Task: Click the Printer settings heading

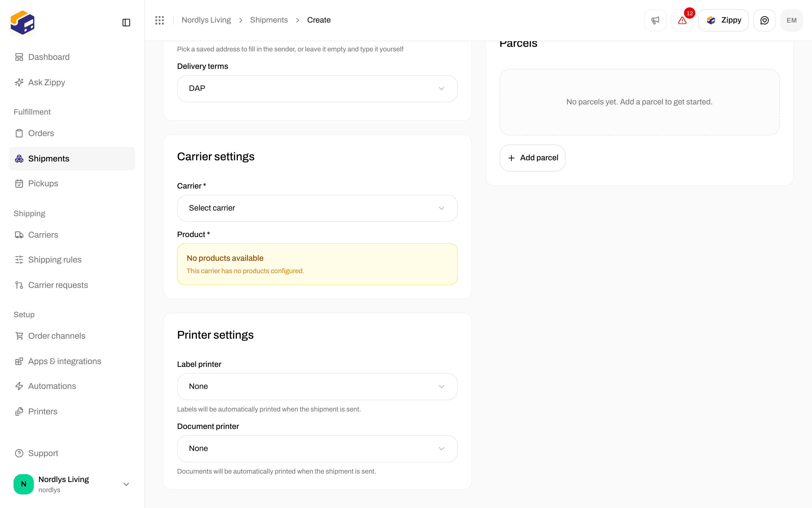Action: pos(215,335)
